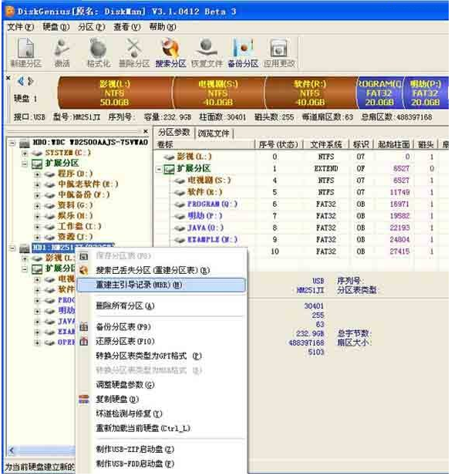This screenshot has height=476, width=458.
Task: Expand the 工作盘 (I:) tree node
Action: (x=37, y=227)
